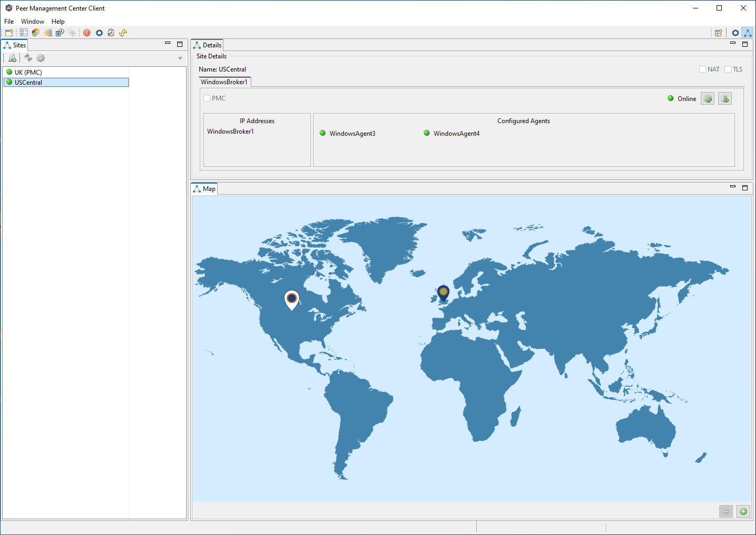Click the calendar clock toolbar icon
756x535 pixels.
point(60,33)
